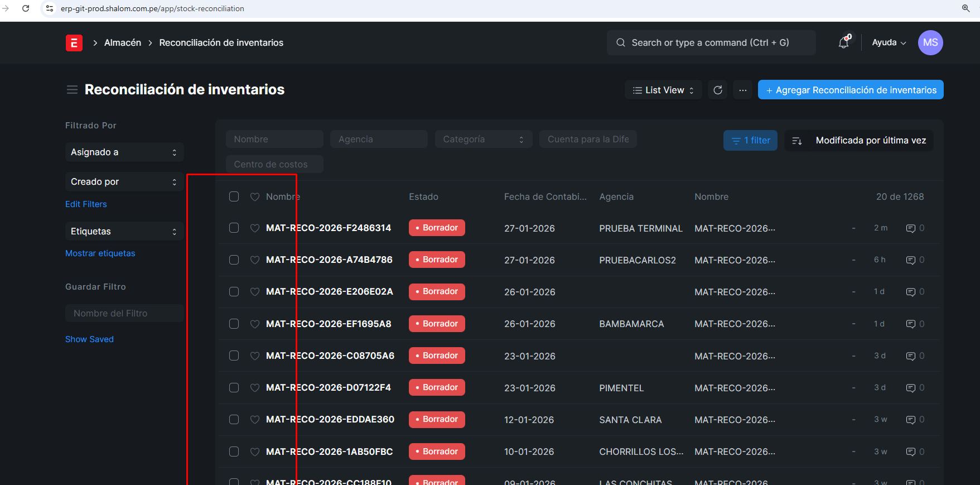Check the box for MAT-RECO-2026-E206E02A
The width and height of the screenshot is (980, 485).
point(234,292)
